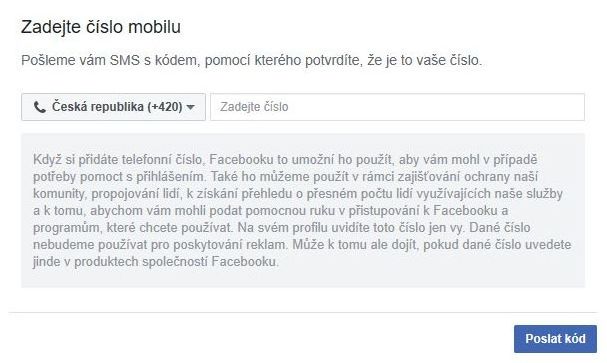Click the Pošleme vám SMS subtitle text

click(252, 60)
